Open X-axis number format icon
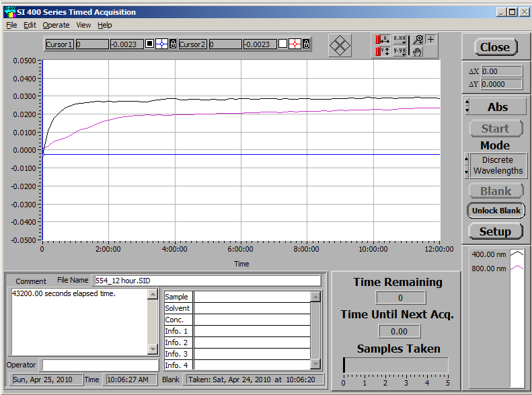Viewport: 532px width, 395px height. point(400,40)
